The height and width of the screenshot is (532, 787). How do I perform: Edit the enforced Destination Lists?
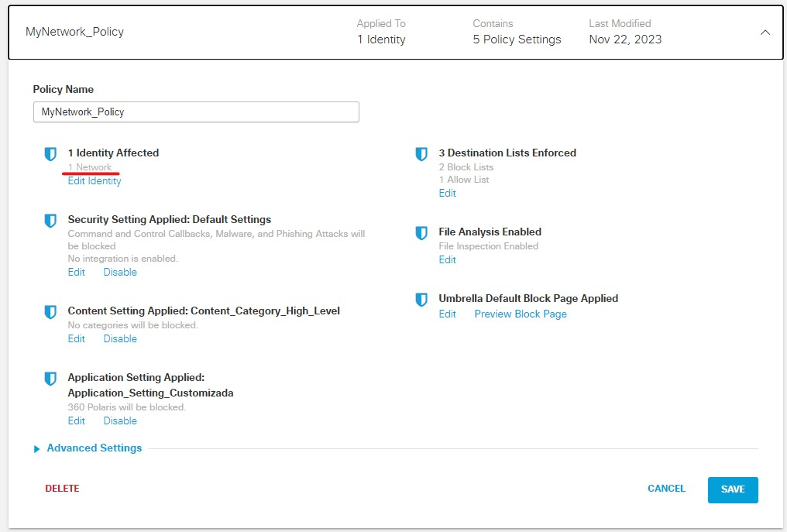(447, 193)
